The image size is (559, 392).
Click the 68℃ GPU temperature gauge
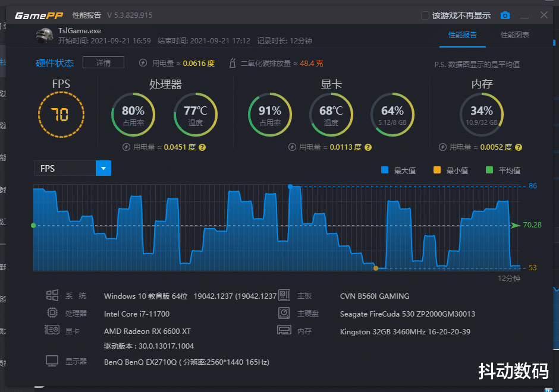click(331, 115)
